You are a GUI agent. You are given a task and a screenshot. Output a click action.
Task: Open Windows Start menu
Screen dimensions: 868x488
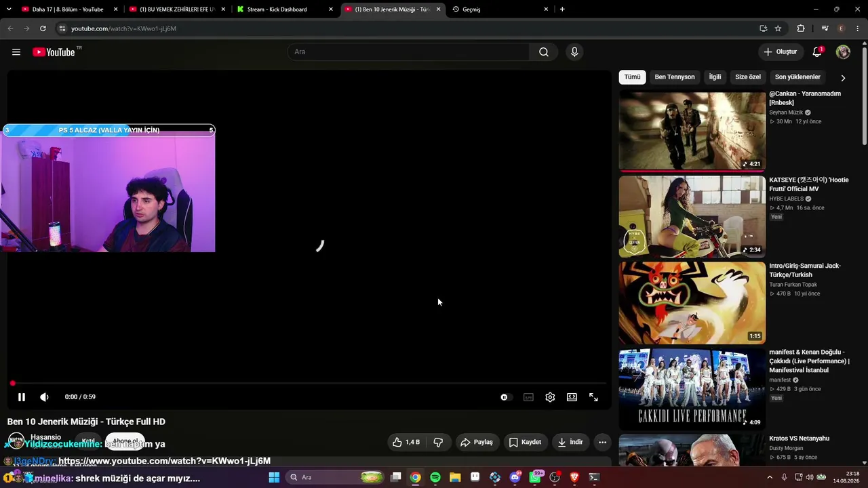pyautogui.click(x=274, y=477)
